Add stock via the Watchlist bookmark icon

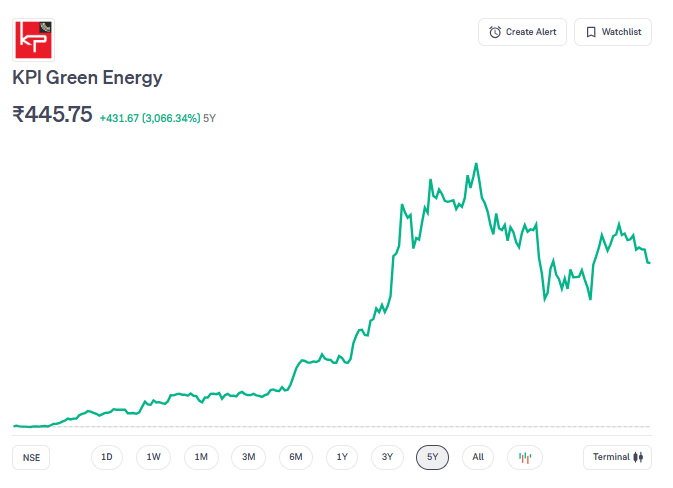click(x=591, y=32)
